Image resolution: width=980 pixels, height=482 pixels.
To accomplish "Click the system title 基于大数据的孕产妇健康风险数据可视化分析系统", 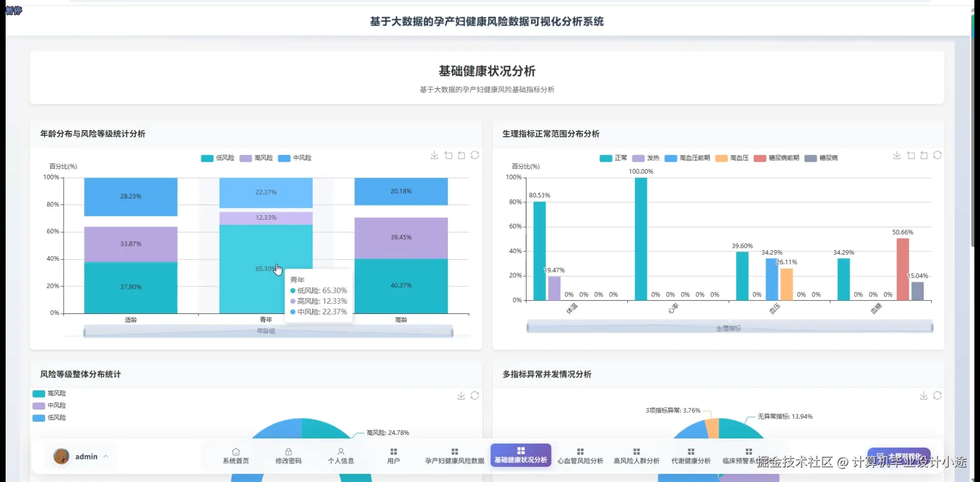I will point(487,22).
